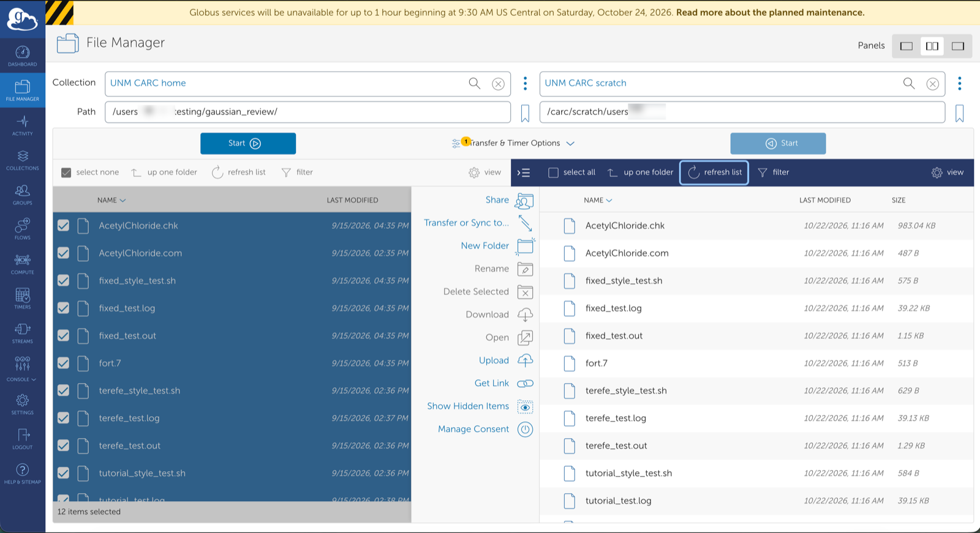Viewport: 980px width, 533px height.
Task: Uncheck AcetylChloride.chk in left pane
Action: [63, 225]
